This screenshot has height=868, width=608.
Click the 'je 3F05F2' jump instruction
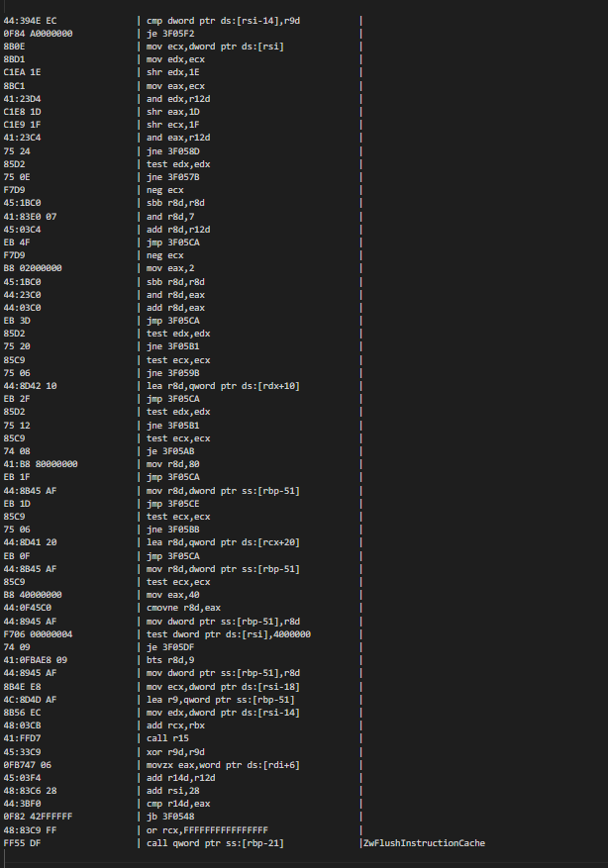coord(170,34)
